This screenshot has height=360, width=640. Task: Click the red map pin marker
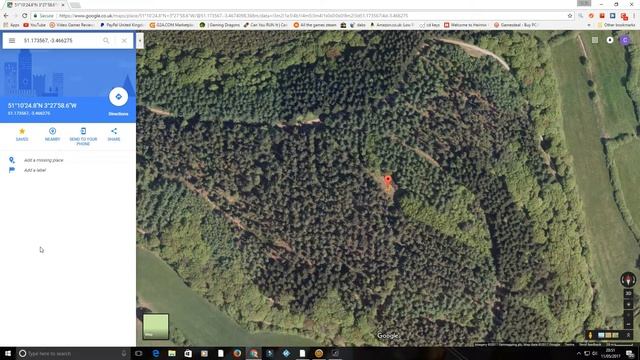click(x=388, y=181)
